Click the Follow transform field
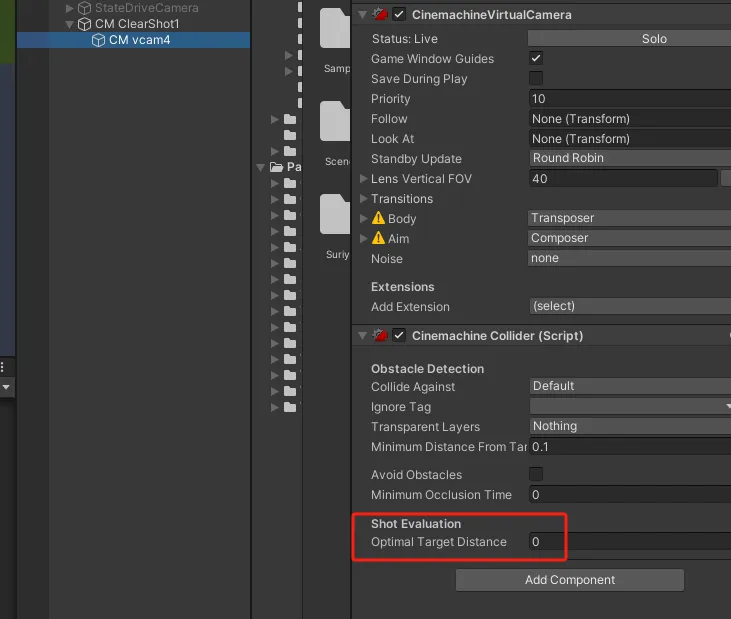Screen dimensions: 731x619 click(x=630, y=119)
